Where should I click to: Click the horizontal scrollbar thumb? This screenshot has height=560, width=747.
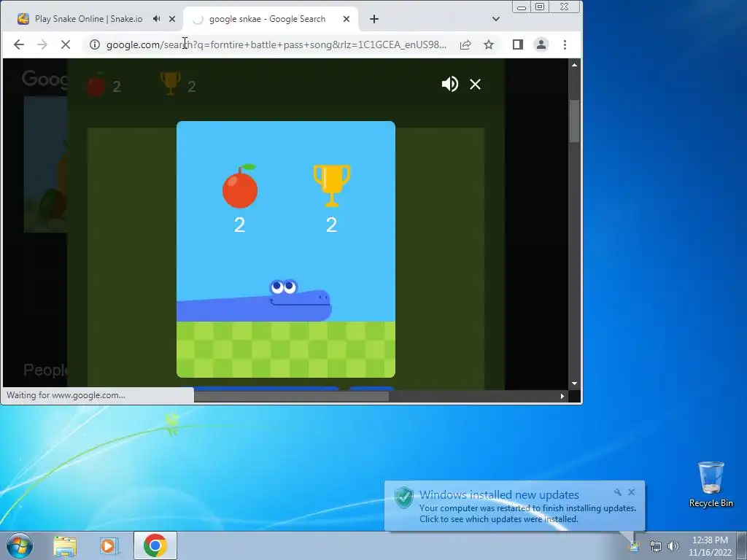click(291, 396)
